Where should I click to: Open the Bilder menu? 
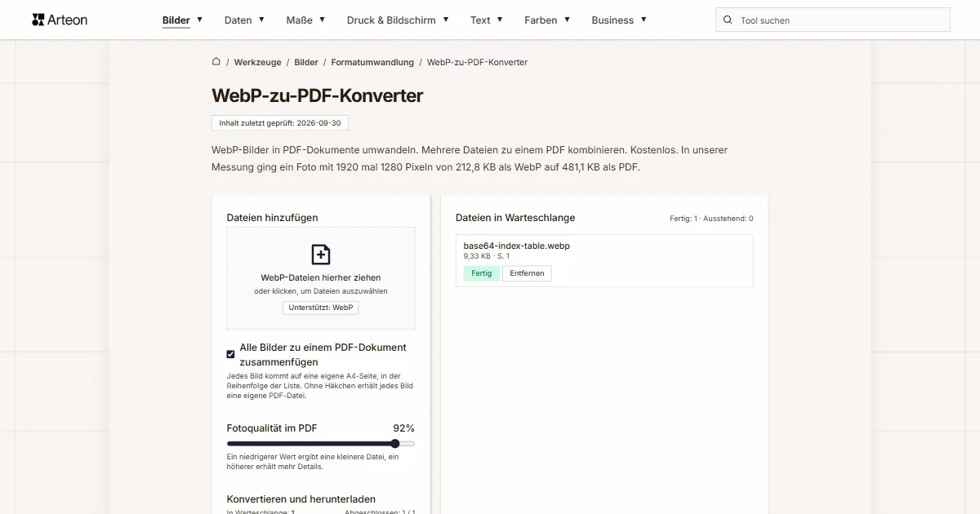pyautogui.click(x=176, y=20)
